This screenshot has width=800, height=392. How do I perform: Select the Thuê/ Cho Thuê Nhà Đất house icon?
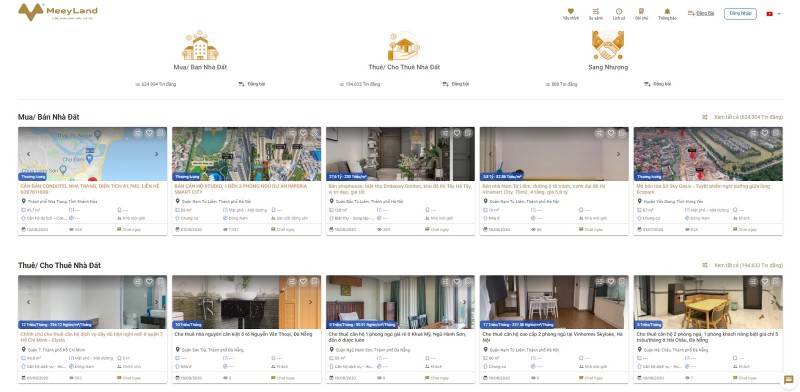pos(404,46)
